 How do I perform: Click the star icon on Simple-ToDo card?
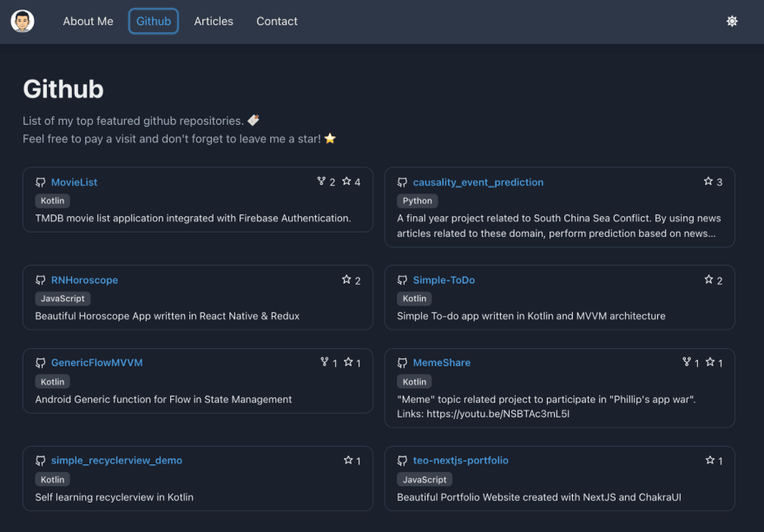708,279
